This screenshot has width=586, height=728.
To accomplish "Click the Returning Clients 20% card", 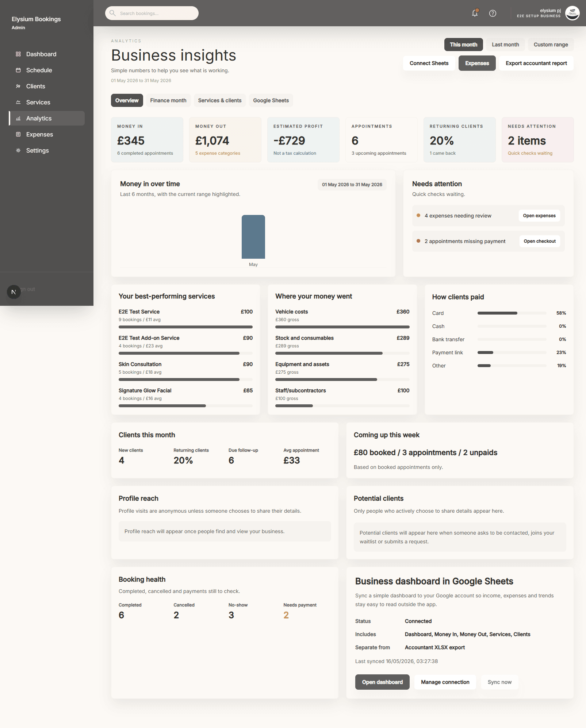I will click(460, 140).
